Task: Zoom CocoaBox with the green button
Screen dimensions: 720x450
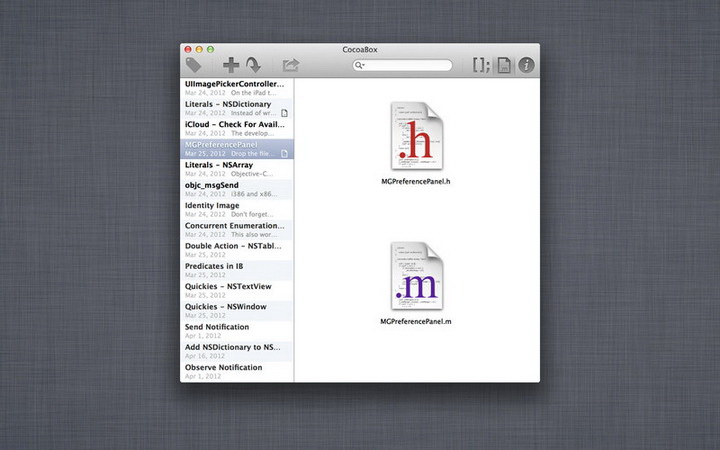Action: click(x=210, y=49)
